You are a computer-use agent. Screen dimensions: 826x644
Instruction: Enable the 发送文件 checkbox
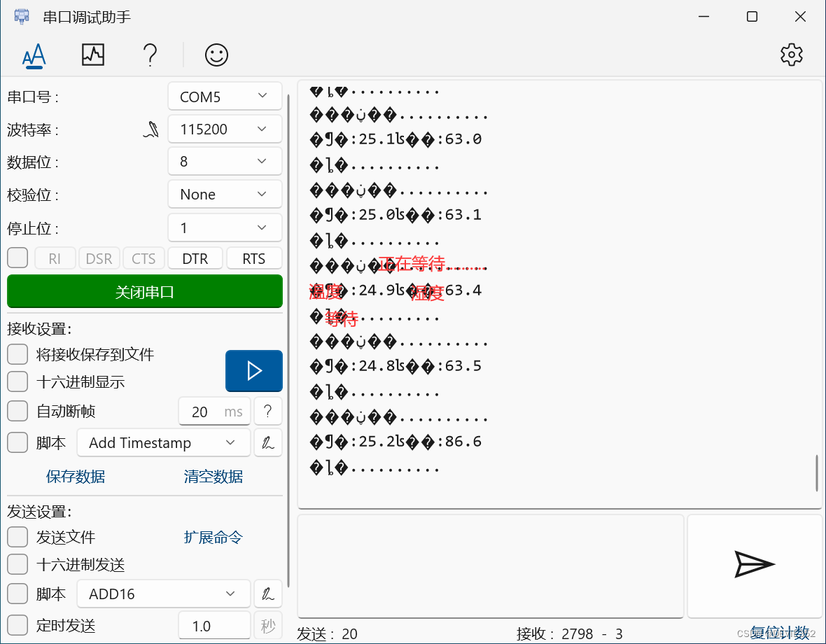coord(17,537)
